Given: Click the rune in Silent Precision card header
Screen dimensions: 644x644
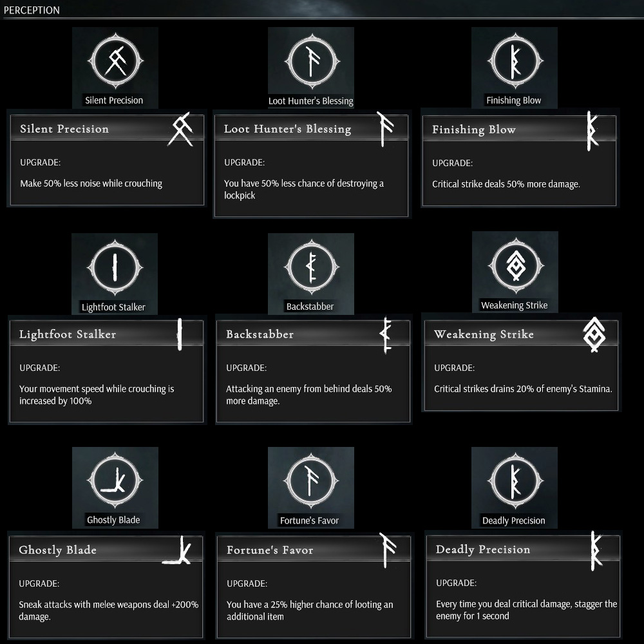Looking at the screenshot, I should pyautogui.click(x=180, y=128).
